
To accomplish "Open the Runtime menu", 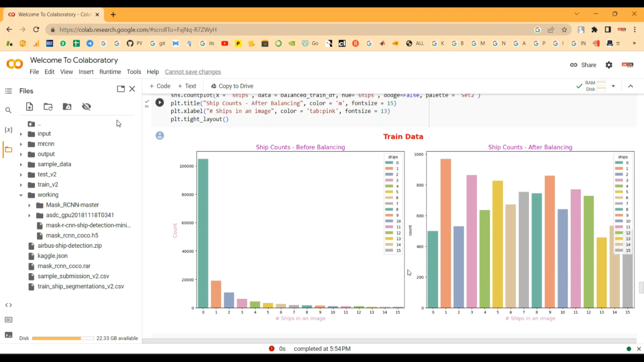I will pos(110,72).
